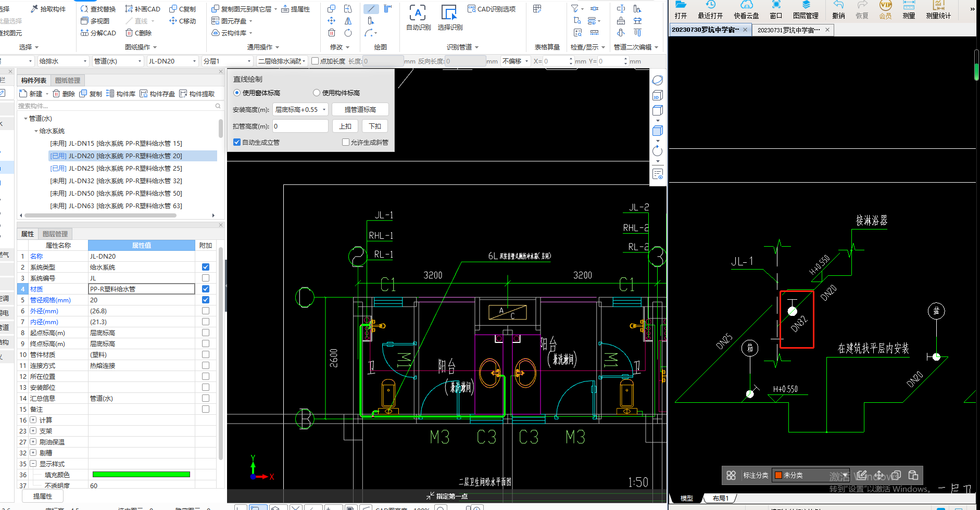Click the green 填充颜色 swatch
The width and height of the screenshot is (980, 510).
pos(141,475)
